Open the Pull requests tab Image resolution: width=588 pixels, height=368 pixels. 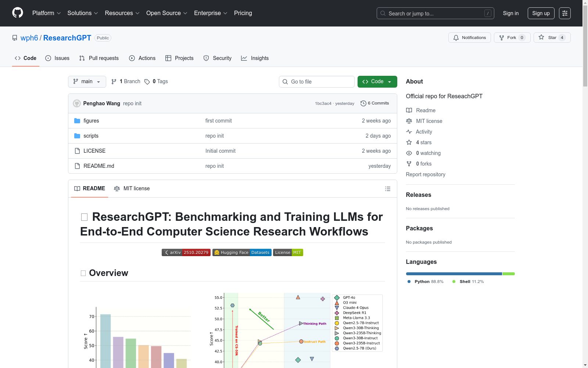coord(99,58)
